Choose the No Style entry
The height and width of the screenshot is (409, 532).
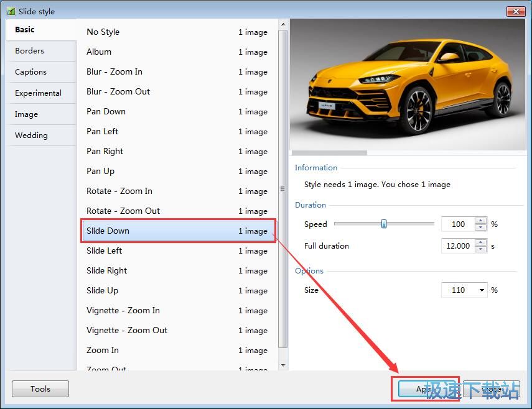(x=179, y=32)
